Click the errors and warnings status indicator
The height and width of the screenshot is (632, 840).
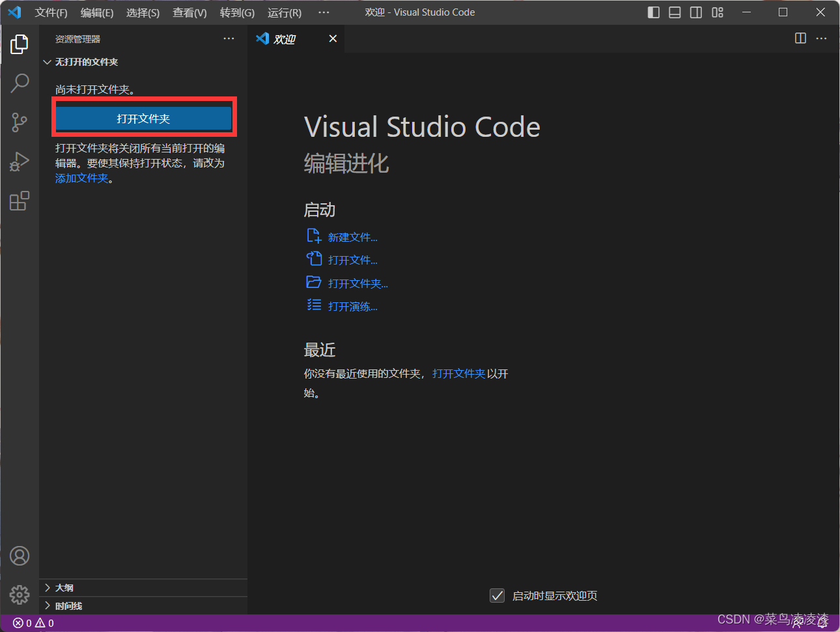[x=33, y=623]
